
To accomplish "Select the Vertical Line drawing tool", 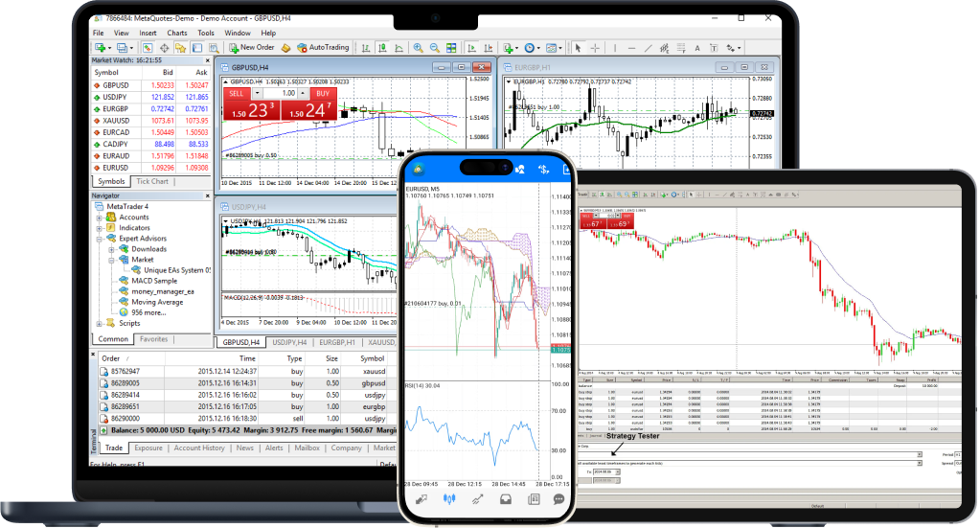I will (615, 48).
